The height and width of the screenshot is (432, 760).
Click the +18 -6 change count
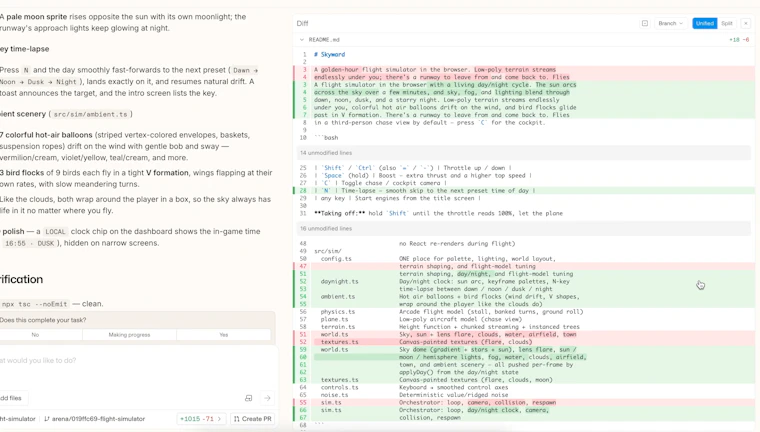click(739, 40)
